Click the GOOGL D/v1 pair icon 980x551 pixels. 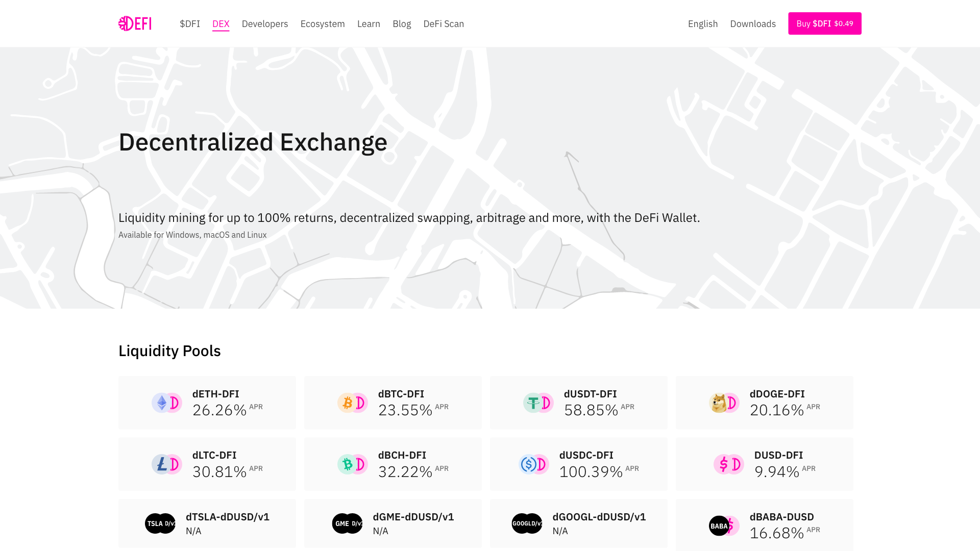(x=527, y=523)
